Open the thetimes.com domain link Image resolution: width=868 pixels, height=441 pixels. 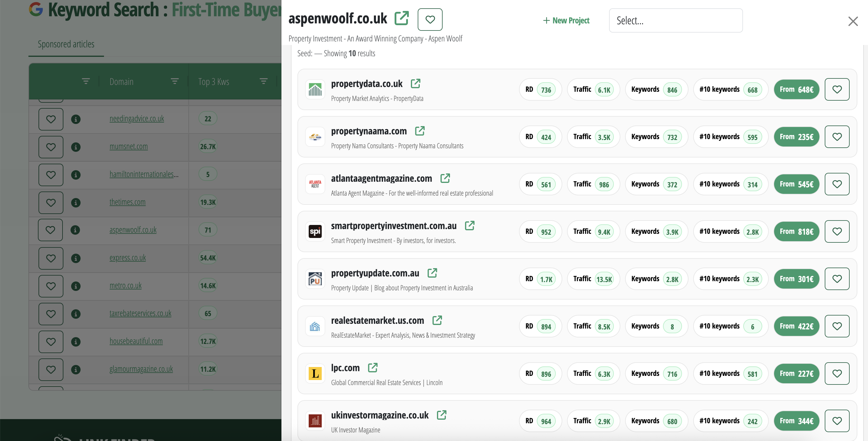(x=127, y=202)
